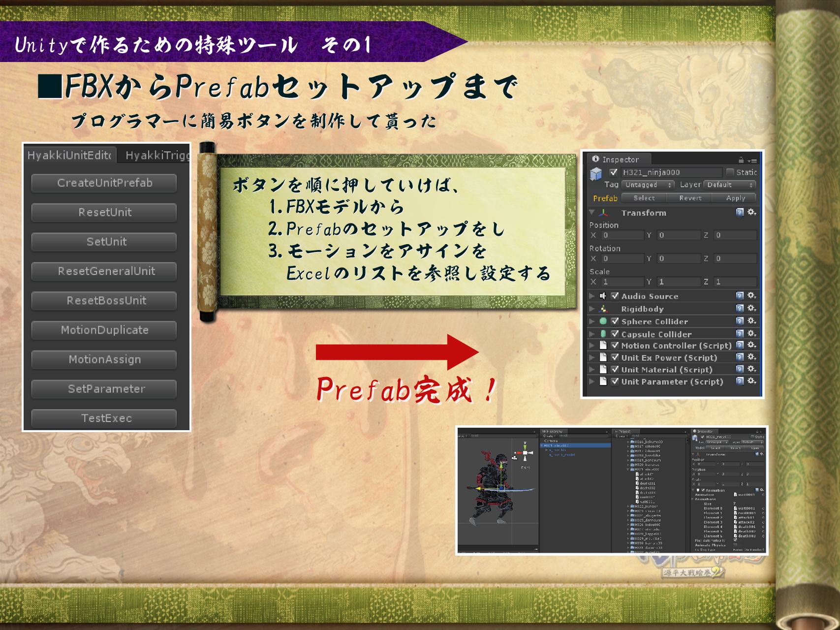840x630 pixels.
Task: Click the Position X input field
Action: (622, 235)
